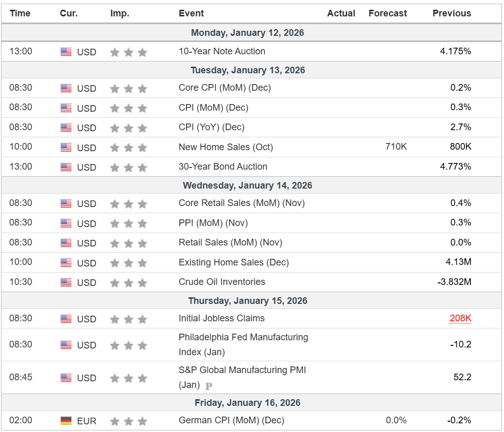Image resolution: width=504 pixels, height=432 pixels.
Task: Click first importance star in Core CPI row
Action: pyautogui.click(x=115, y=89)
